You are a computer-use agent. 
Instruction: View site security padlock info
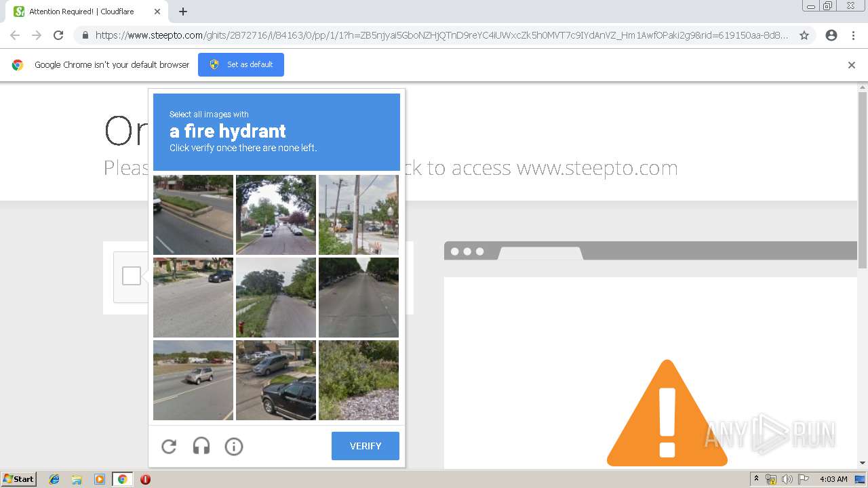tap(85, 35)
